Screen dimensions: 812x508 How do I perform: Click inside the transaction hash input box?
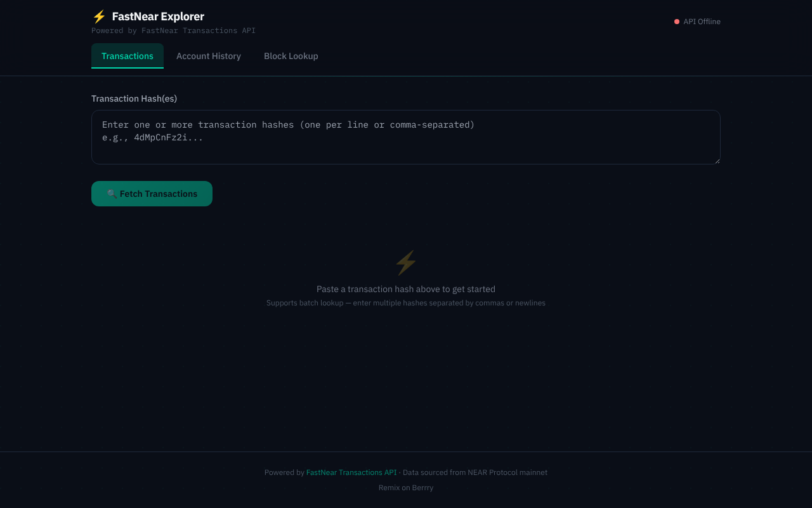click(405, 137)
